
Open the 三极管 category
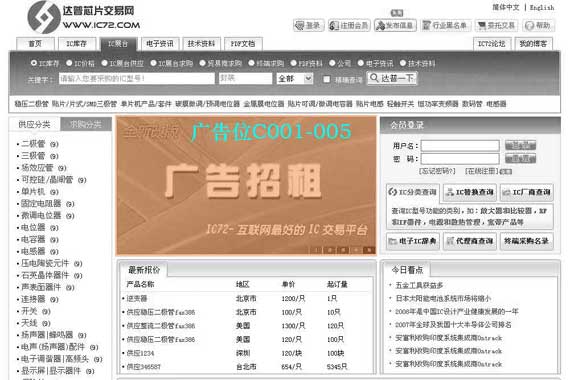pyautogui.click(x=33, y=156)
